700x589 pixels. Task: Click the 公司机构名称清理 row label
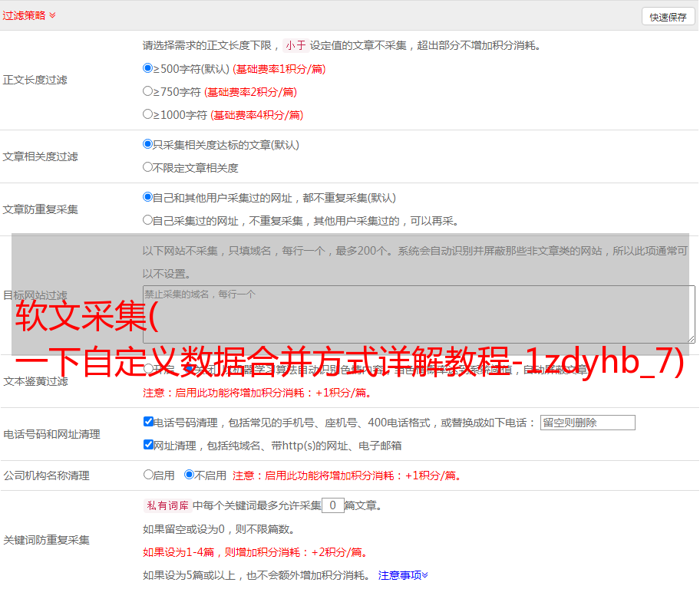(x=46, y=475)
